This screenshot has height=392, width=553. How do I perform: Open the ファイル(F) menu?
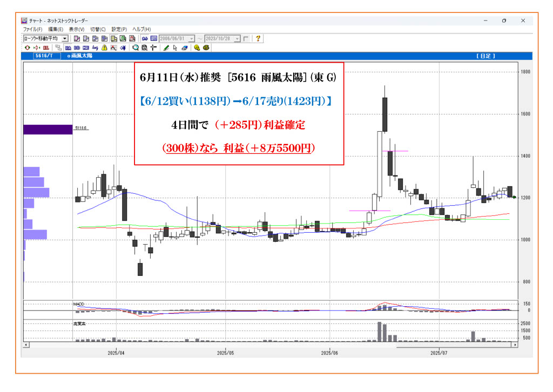(32, 29)
